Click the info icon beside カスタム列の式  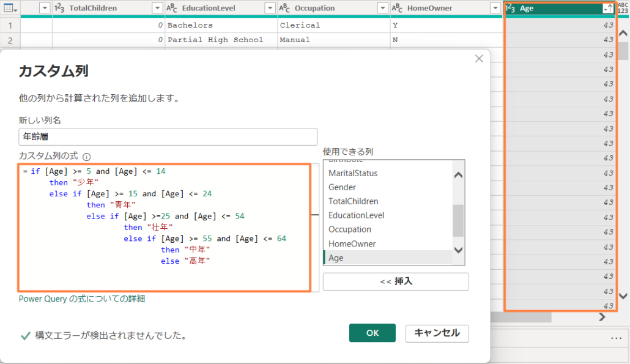click(x=86, y=157)
